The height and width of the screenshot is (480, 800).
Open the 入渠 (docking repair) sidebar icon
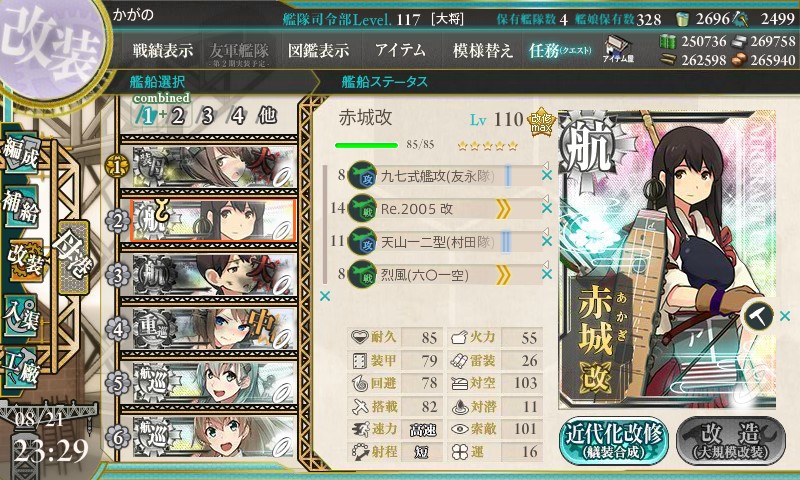point(21,316)
